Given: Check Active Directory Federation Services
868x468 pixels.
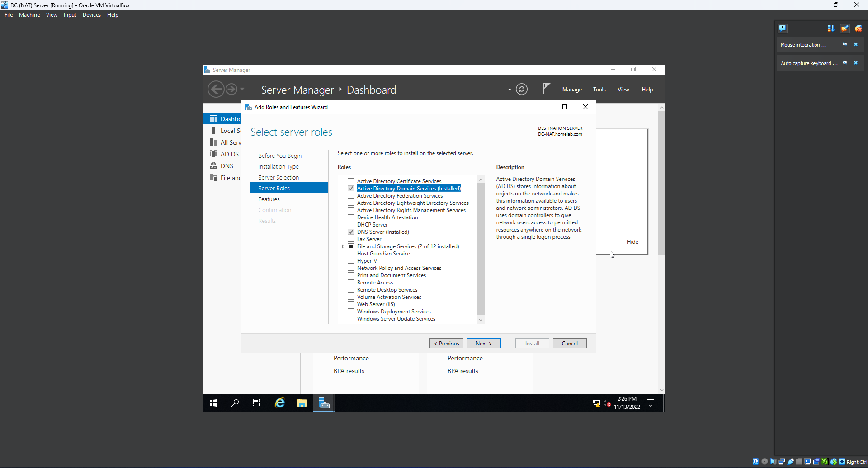Looking at the screenshot, I should pos(351,196).
